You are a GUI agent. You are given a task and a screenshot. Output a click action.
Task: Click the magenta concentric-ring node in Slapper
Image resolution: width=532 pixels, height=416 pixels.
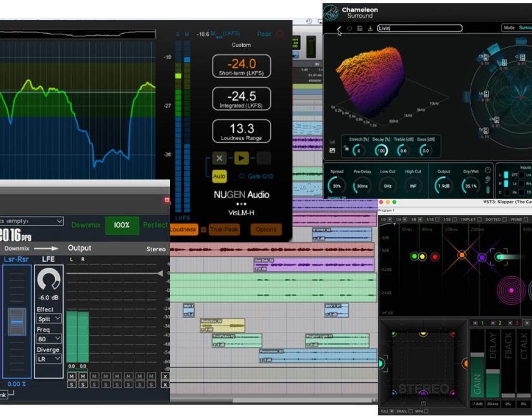click(x=511, y=290)
